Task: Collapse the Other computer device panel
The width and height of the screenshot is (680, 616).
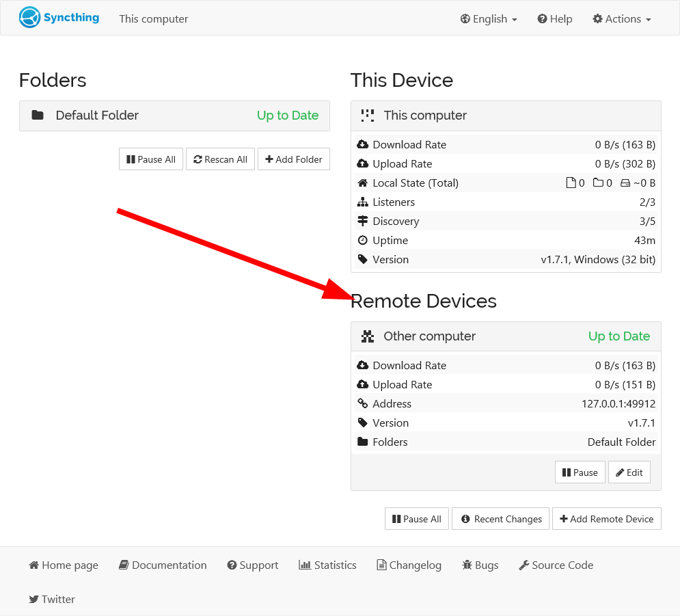Action: pyautogui.click(x=506, y=336)
